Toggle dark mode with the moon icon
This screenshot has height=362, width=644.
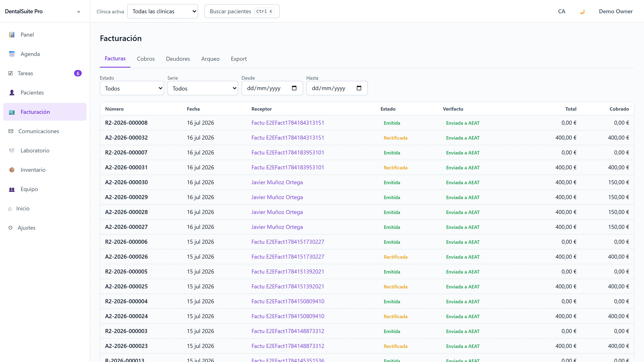pyautogui.click(x=582, y=11)
